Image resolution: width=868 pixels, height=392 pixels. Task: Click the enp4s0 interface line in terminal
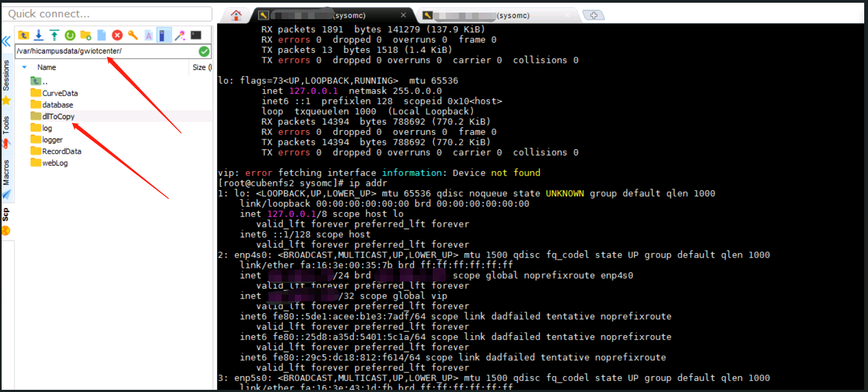coord(494,255)
